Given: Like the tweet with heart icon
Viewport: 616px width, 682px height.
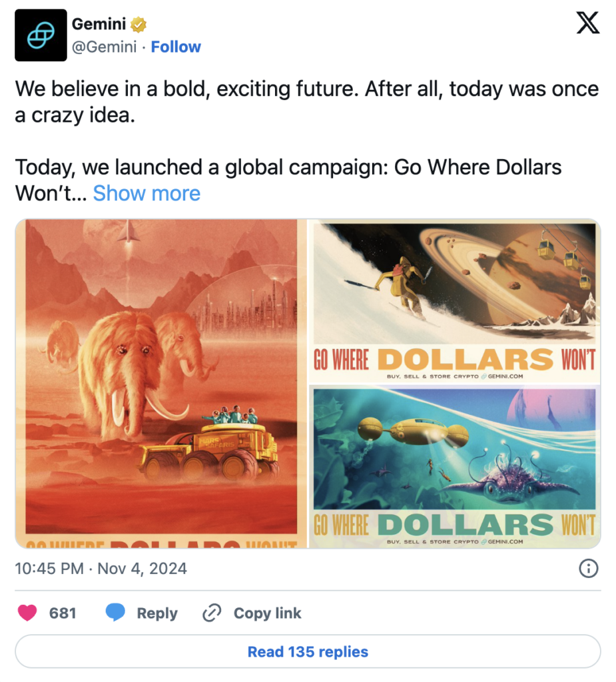Looking at the screenshot, I should pos(27,613).
